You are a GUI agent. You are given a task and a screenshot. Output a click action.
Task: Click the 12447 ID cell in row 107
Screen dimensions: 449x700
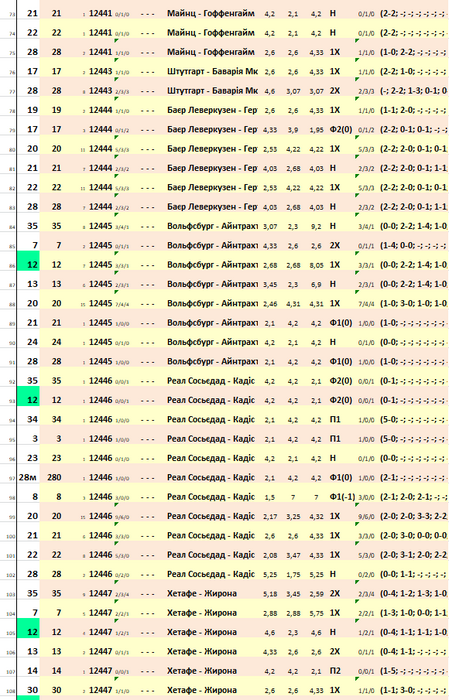[100, 671]
